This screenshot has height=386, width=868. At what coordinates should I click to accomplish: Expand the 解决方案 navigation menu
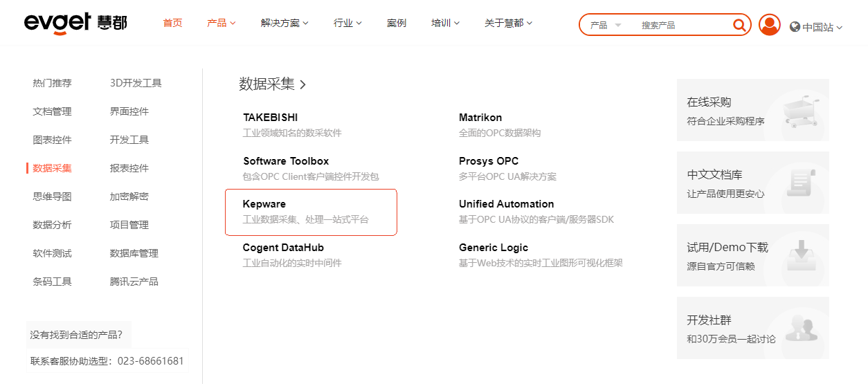[284, 23]
